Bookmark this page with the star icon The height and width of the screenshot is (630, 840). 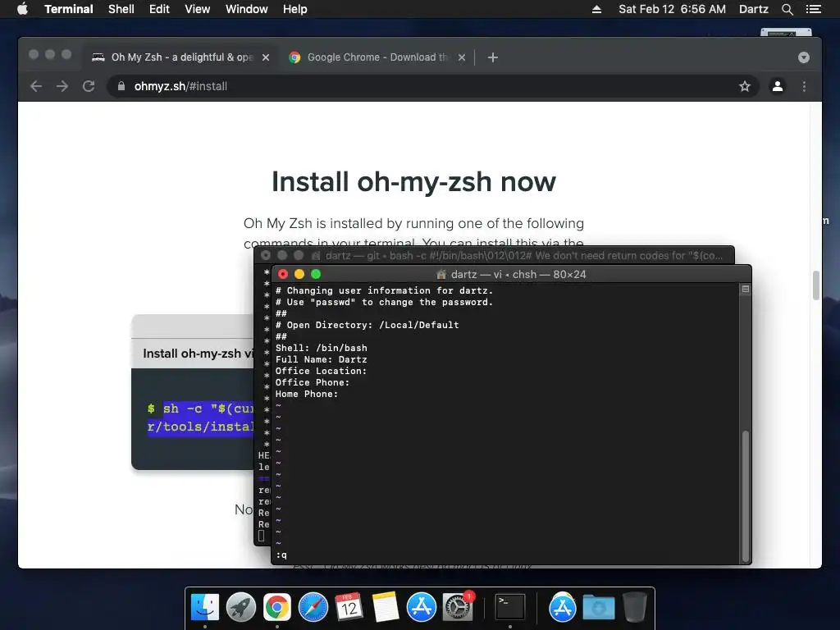point(745,86)
